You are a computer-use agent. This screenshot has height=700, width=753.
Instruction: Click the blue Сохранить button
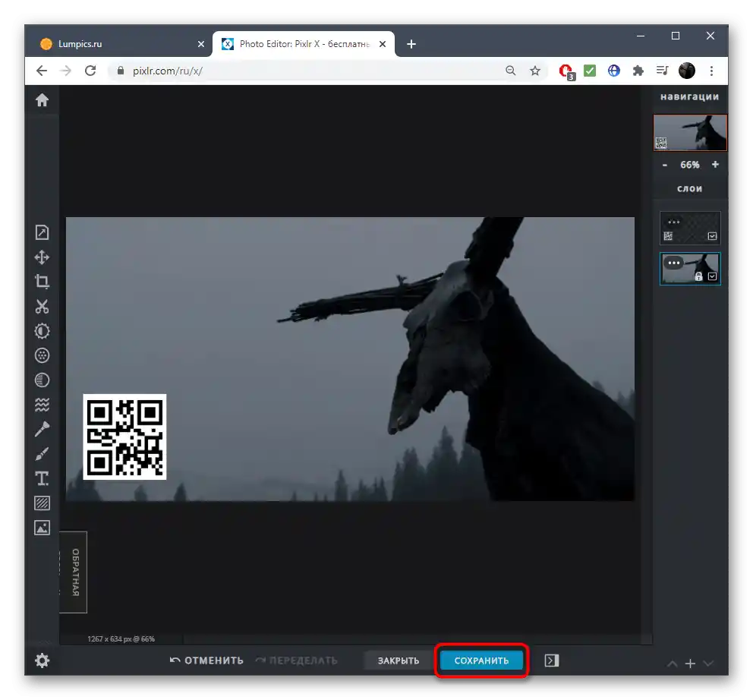(x=481, y=661)
